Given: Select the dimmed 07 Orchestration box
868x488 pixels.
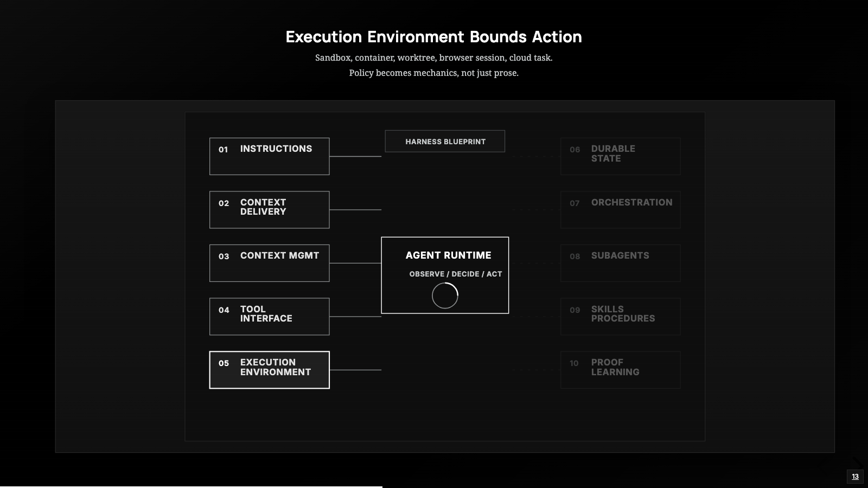Looking at the screenshot, I should 620,210.
